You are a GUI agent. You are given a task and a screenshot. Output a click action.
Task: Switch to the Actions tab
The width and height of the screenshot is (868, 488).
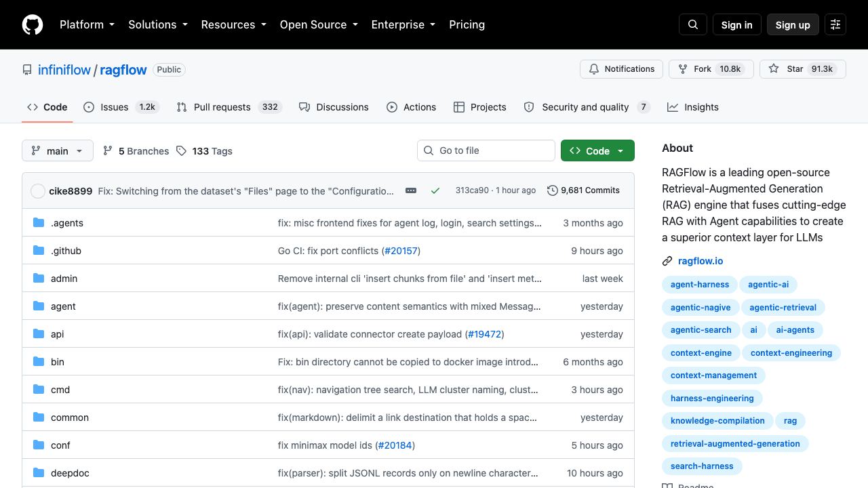click(x=412, y=107)
